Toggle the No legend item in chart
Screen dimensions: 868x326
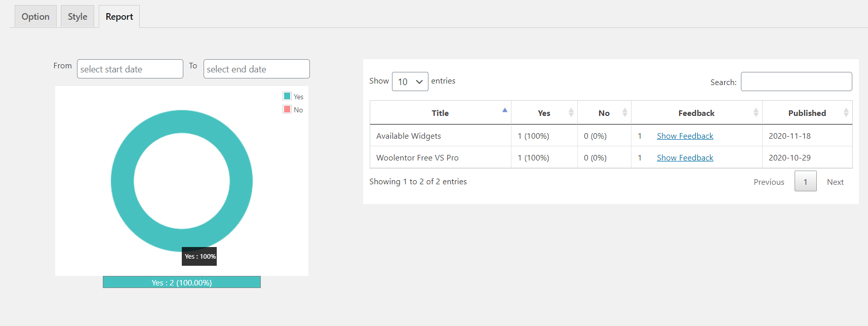[x=293, y=110]
